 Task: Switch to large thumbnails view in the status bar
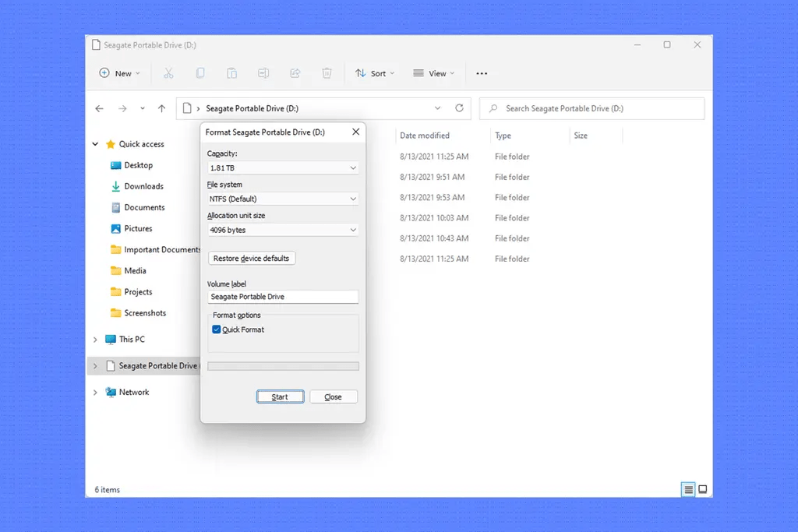coord(703,489)
